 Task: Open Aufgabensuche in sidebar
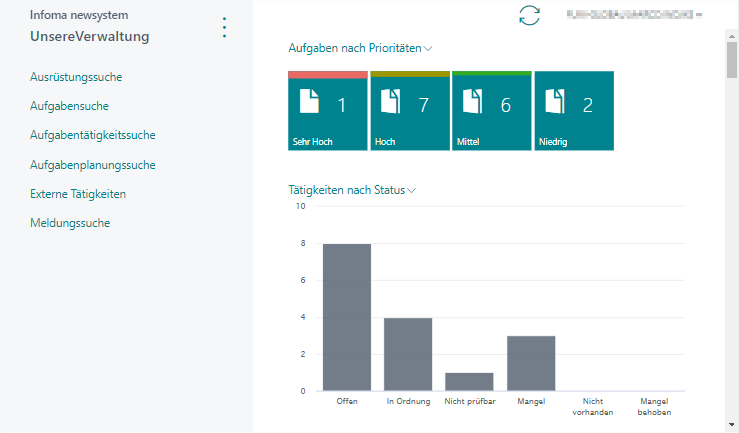pos(69,106)
